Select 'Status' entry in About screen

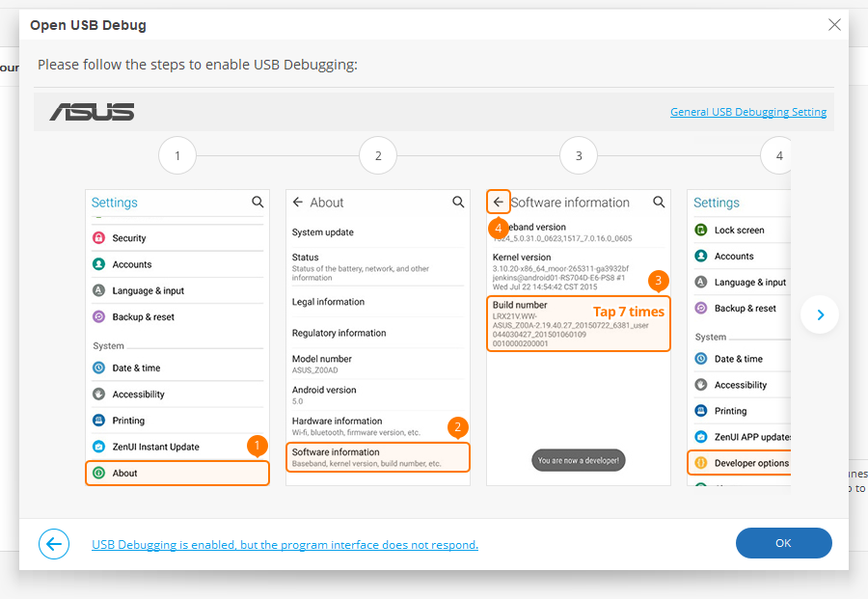tap(377, 267)
